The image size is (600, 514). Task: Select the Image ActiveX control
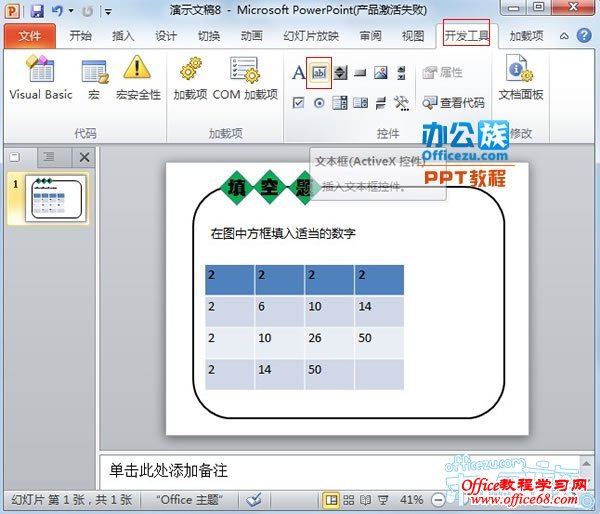point(381,73)
